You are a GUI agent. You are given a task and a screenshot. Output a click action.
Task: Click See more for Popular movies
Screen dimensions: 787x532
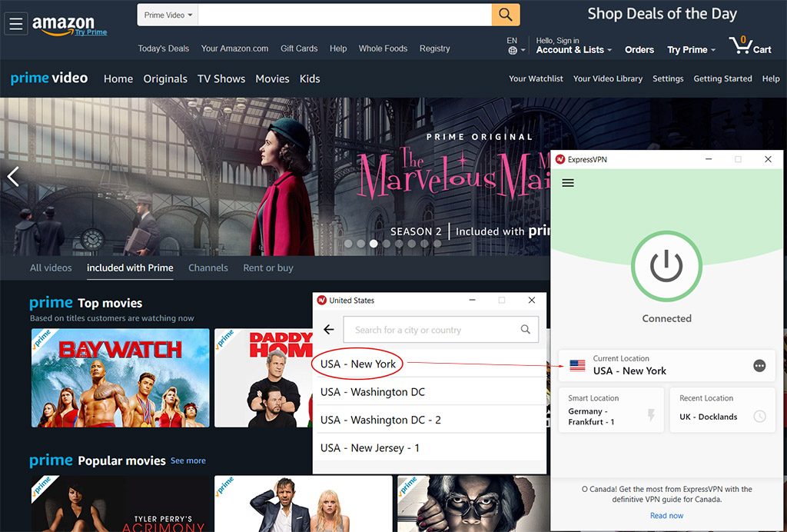188,461
